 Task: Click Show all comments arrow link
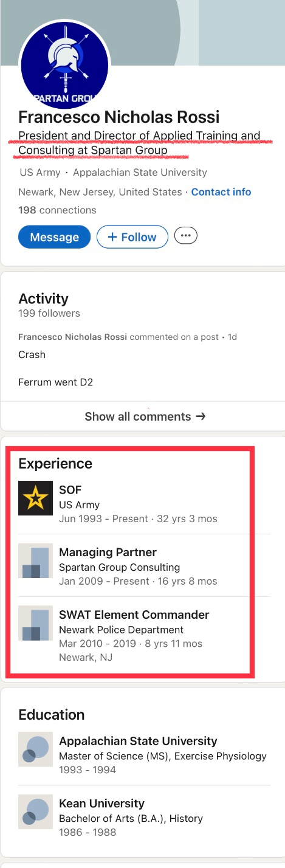click(x=145, y=416)
